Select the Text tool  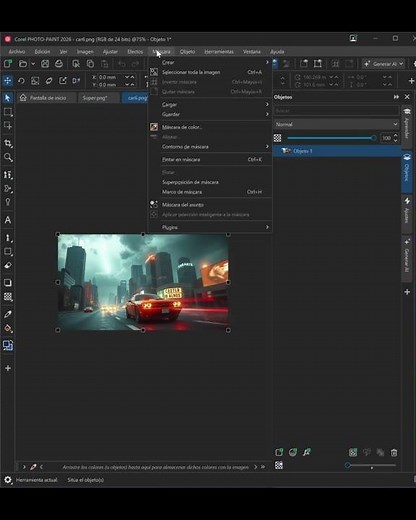[x=8, y=220]
